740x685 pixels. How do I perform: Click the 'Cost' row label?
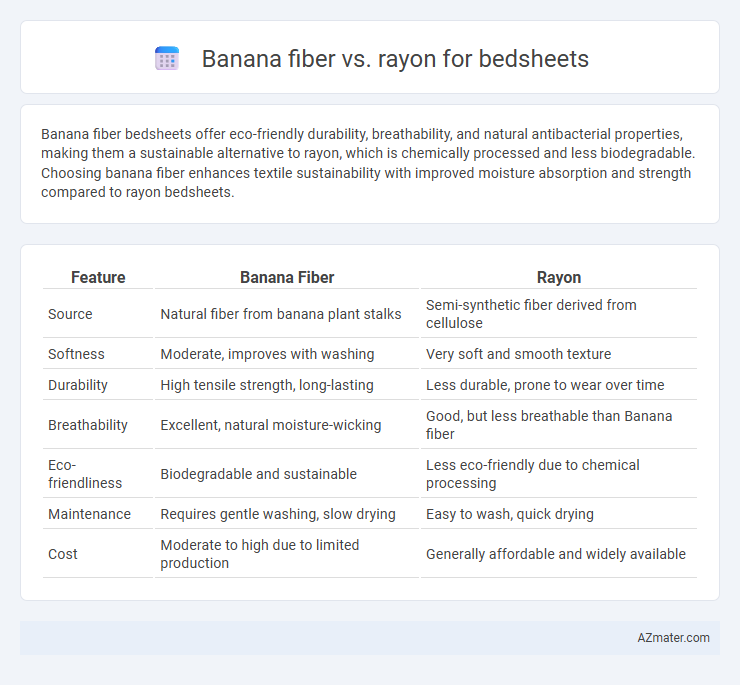pos(62,554)
